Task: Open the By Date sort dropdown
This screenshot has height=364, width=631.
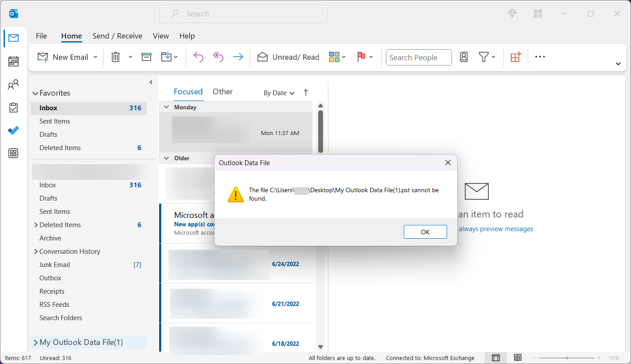Action: point(279,93)
